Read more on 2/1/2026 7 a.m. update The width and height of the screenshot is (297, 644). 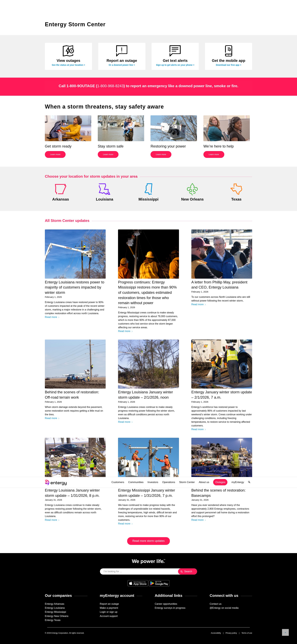click(198, 429)
